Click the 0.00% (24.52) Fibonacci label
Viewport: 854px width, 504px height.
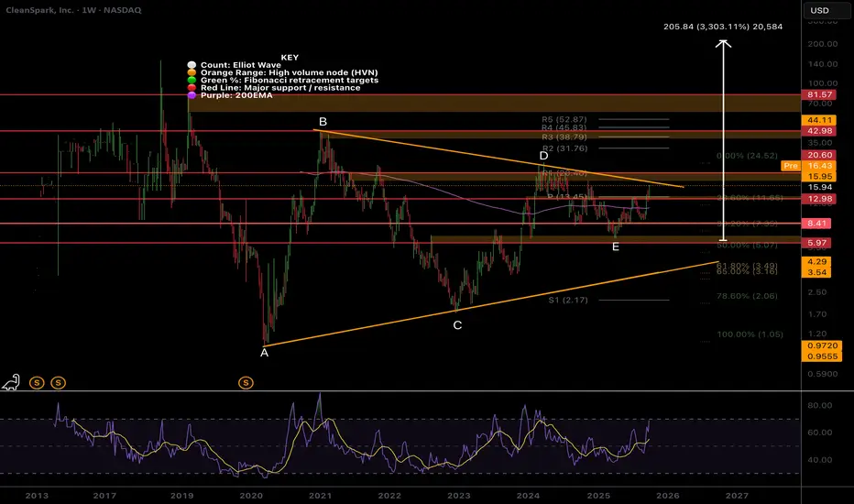[748, 156]
